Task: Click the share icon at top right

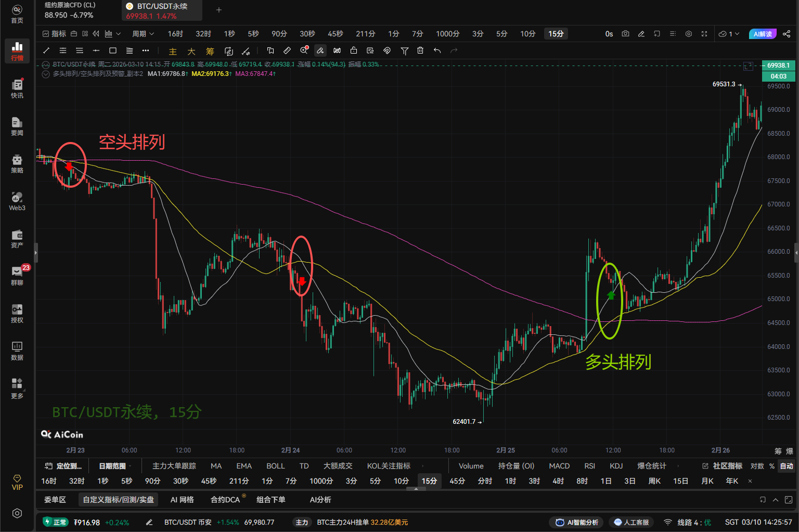Action: [x=787, y=34]
